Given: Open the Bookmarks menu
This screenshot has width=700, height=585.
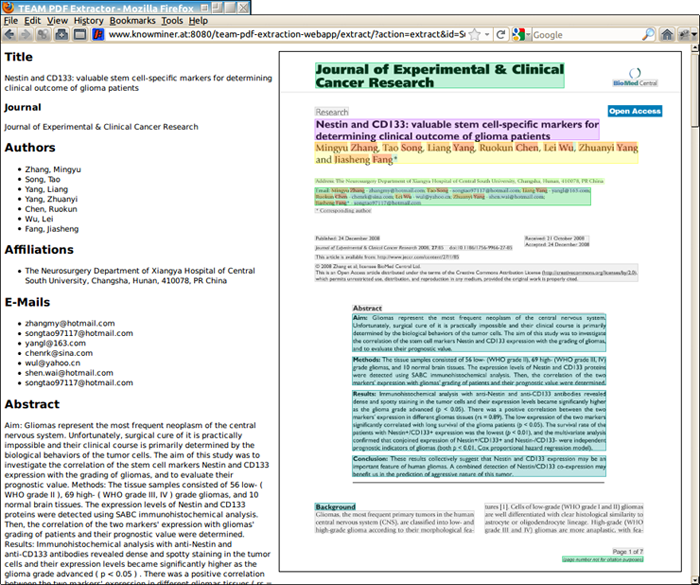Looking at the screenshot, I should click(133, 21).
